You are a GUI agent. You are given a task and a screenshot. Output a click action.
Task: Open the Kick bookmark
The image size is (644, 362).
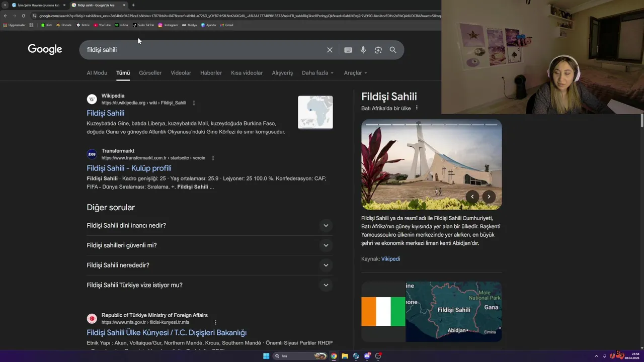coord(46,25)
